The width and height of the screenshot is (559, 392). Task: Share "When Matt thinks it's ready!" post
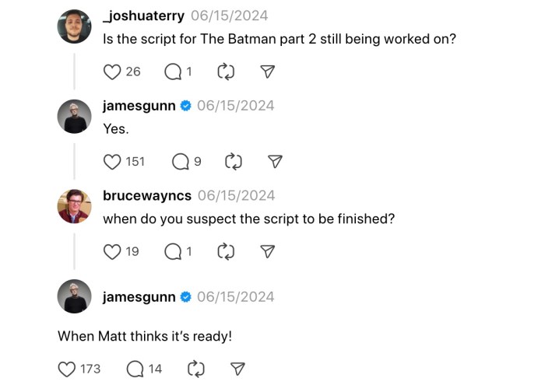pos(239,369)
